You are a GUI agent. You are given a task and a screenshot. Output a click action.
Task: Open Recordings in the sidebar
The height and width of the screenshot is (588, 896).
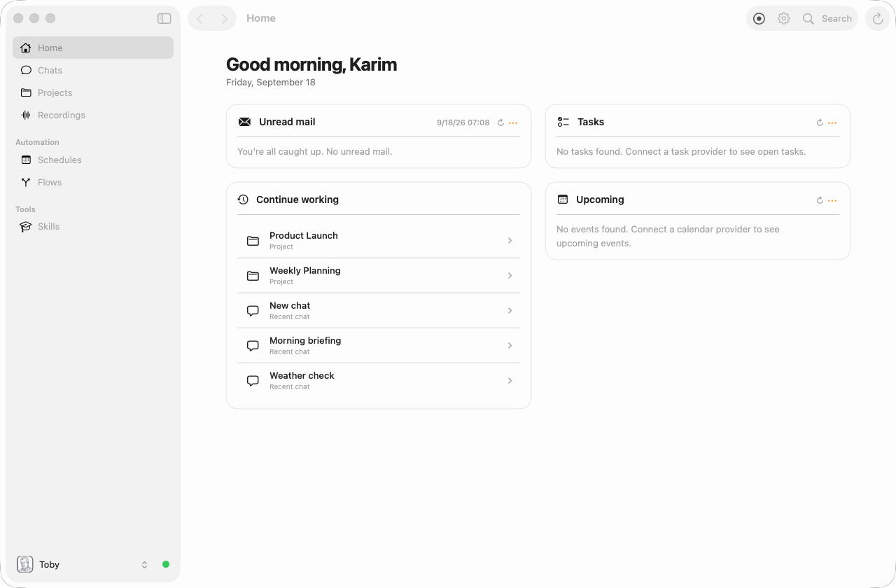(93, 115)
